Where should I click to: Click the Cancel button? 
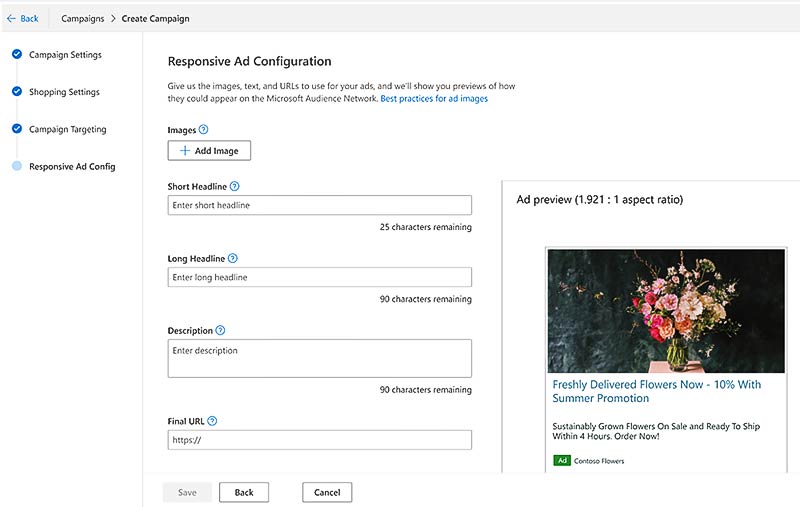coord(327,492)
